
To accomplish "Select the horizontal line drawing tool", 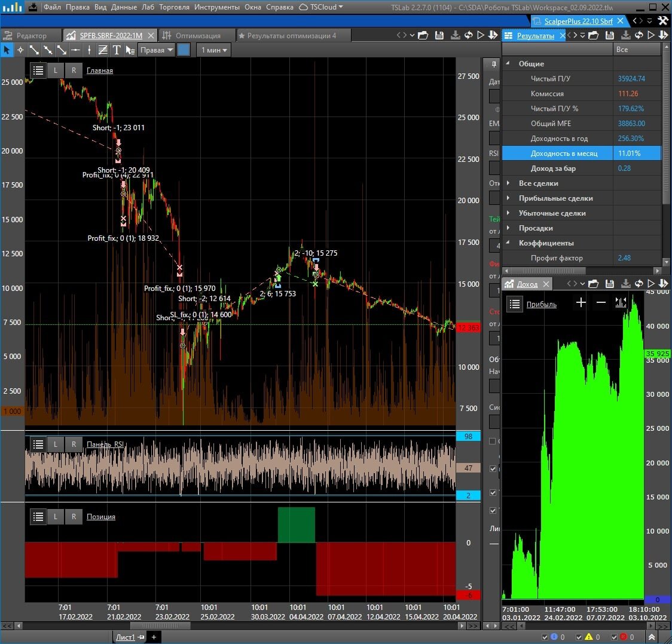I will pos(75,50).
